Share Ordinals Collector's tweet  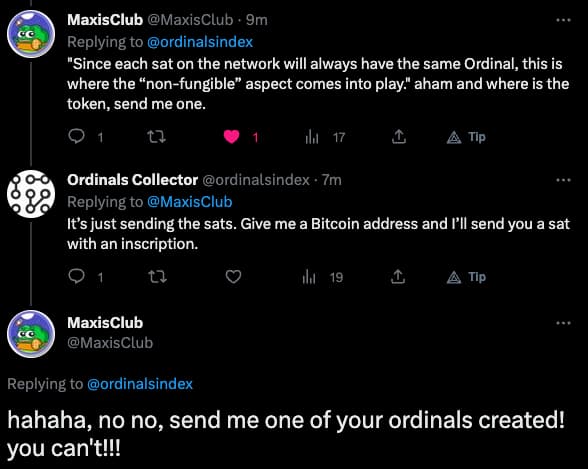[398, 277]
